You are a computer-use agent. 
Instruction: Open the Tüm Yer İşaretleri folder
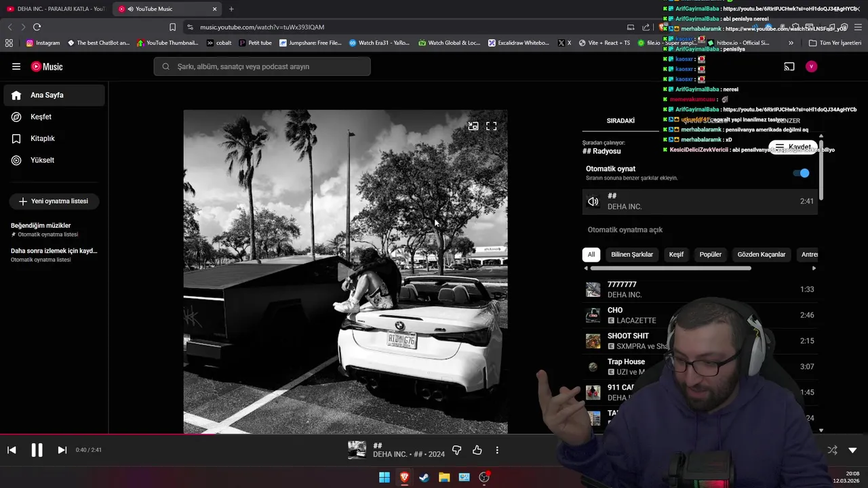[835, 43]
